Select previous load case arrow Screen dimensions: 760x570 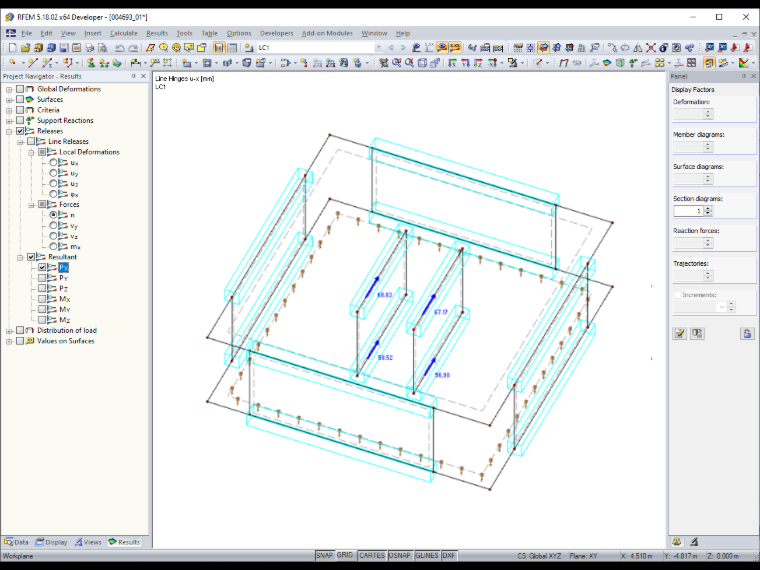pyautogui.click(x=391, y=48)
